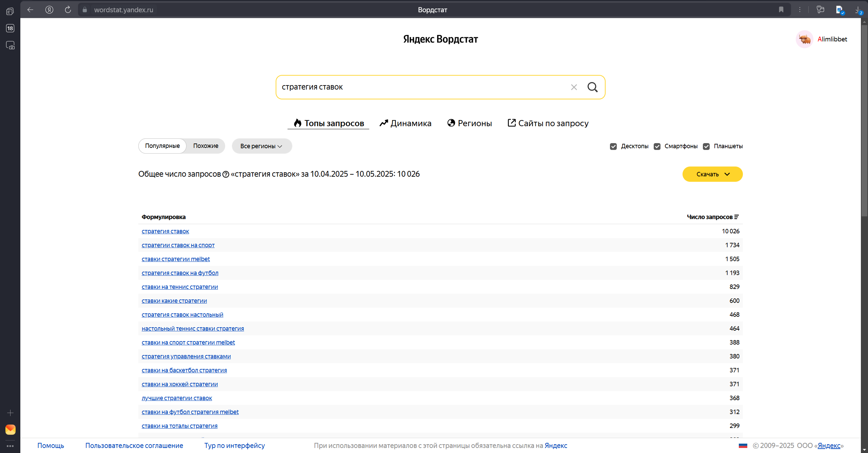This screenshot has height=453, width=868.
Task: Select the Популярные toggle option
Action: tap(162, 146)
